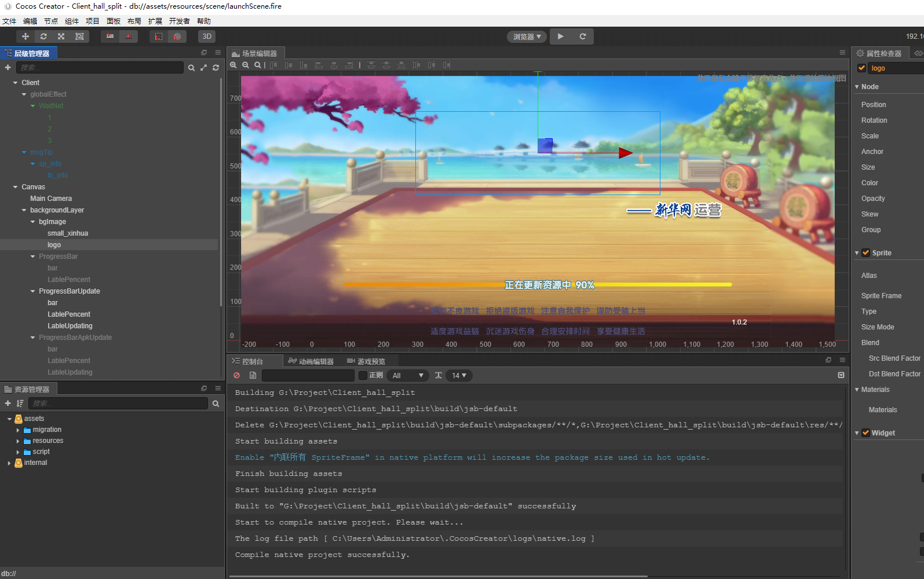This screenshot has width=924, height=579.
Task: Align selected nodes to left
Action: pos(319,65)
